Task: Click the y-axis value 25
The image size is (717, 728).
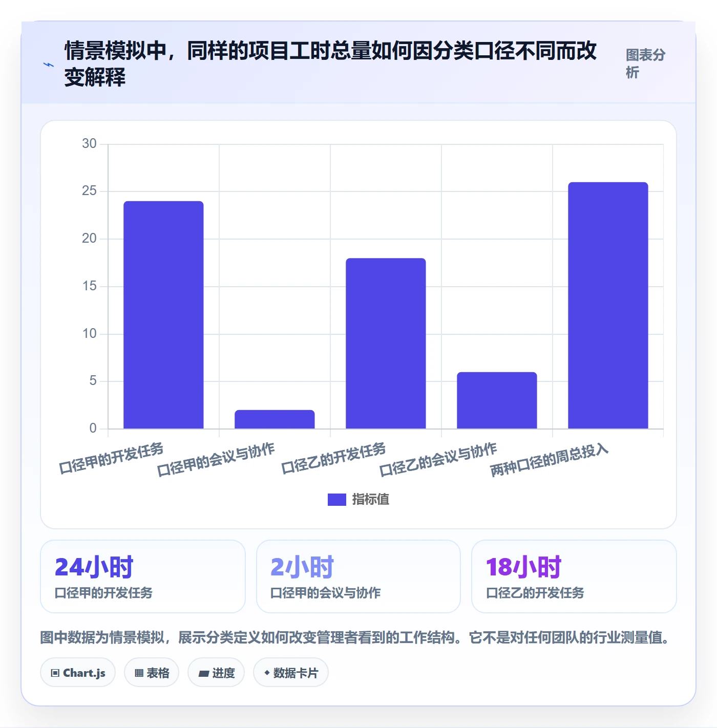Action: coord(89,191)
